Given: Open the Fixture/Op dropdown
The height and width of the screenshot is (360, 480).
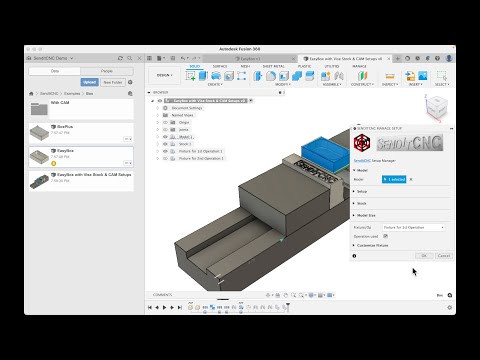Looking at the screenshot, I should click(x=413, y=227).
